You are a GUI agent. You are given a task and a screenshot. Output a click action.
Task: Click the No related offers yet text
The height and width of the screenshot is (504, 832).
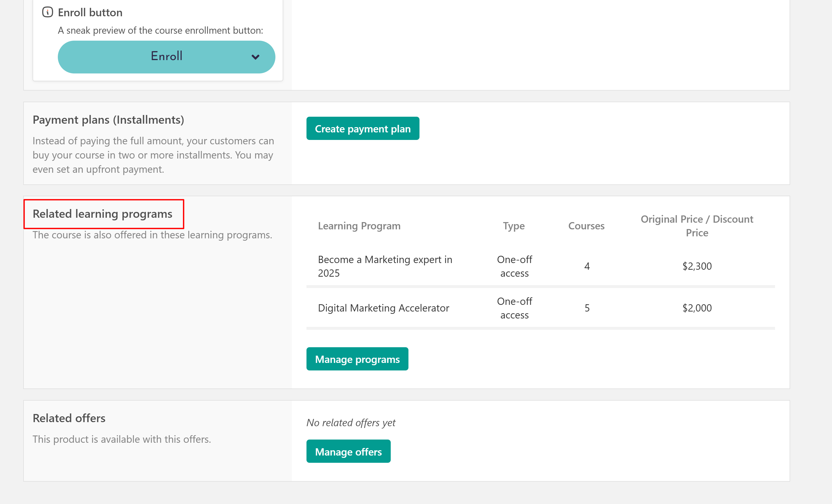pos(351,423)
